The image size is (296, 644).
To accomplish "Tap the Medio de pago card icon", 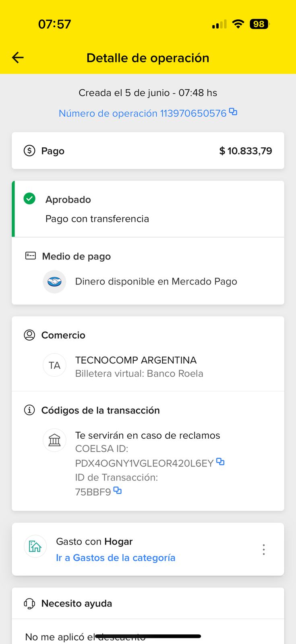I will 31,256.
